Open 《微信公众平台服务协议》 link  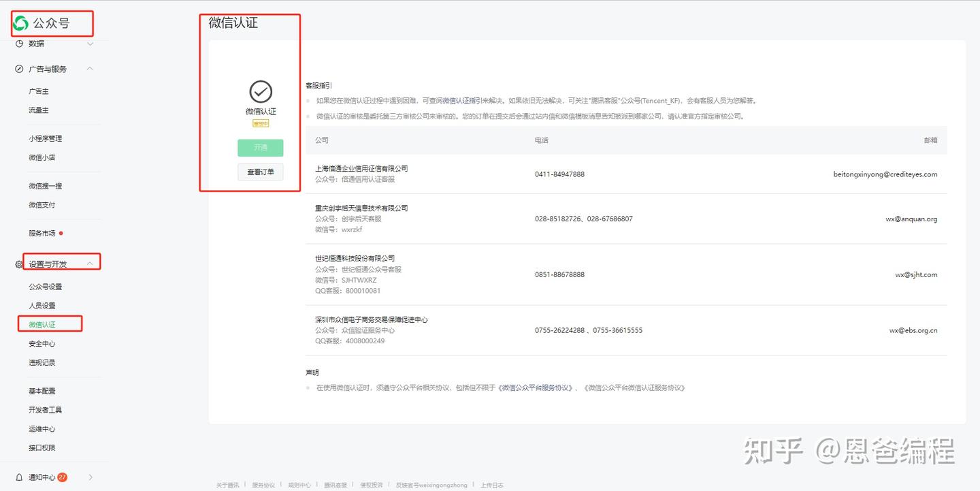coord(536,388)
